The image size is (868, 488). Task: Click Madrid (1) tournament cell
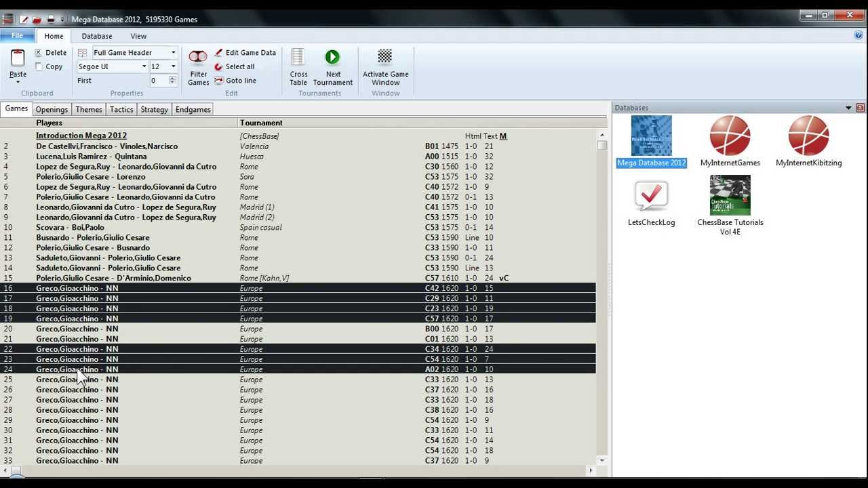257,207
